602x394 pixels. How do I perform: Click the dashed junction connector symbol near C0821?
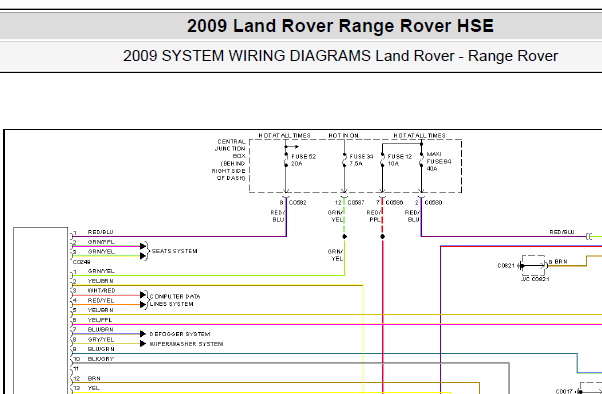coord(533,265)
